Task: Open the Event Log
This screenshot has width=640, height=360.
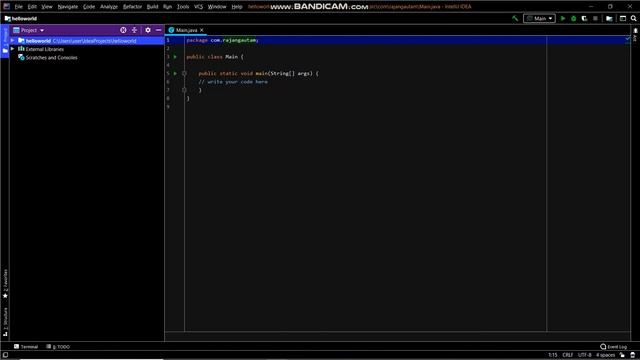Action: click(x=613, y=347)
